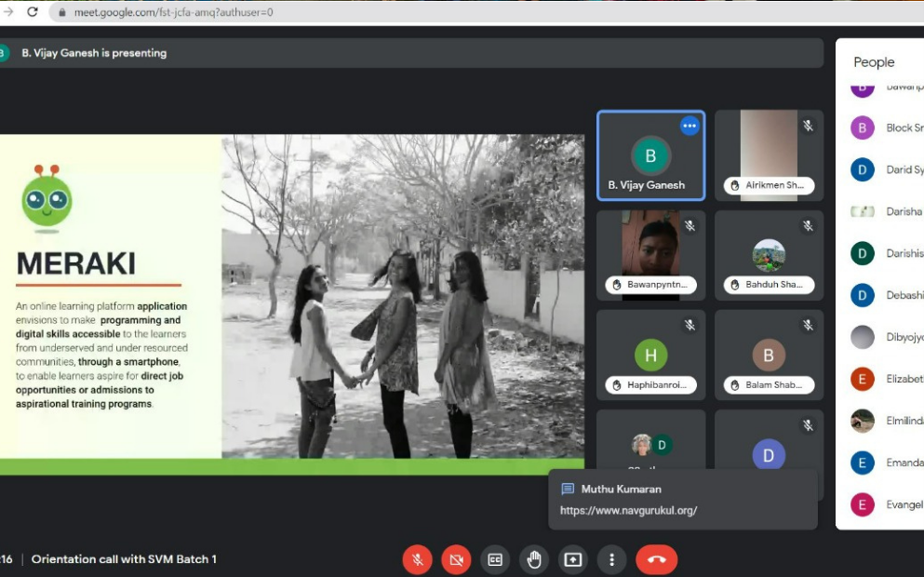This screenshot has height=577, width=924.
Task: Toggle closed captions
Action: coord(495,559)
